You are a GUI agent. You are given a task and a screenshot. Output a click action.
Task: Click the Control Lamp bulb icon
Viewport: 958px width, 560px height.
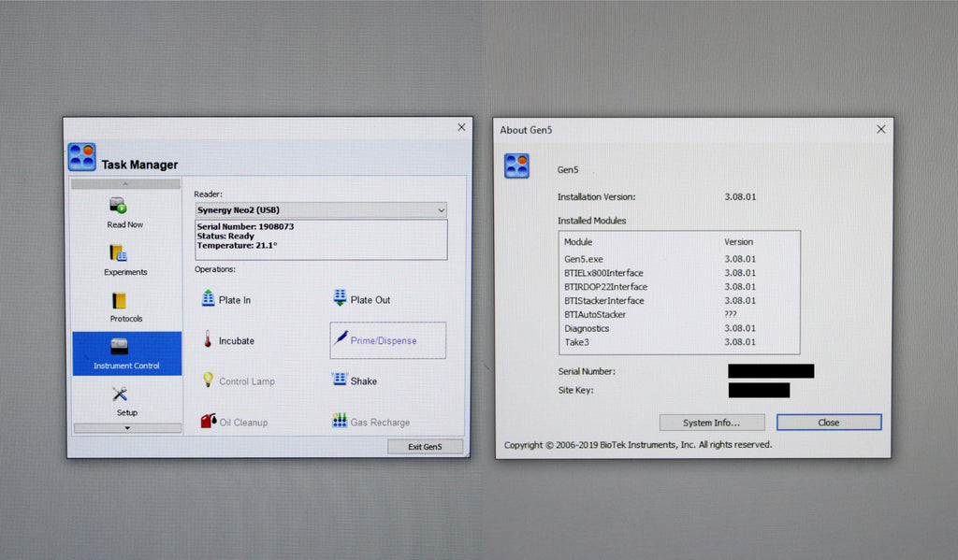click(208, 380)
